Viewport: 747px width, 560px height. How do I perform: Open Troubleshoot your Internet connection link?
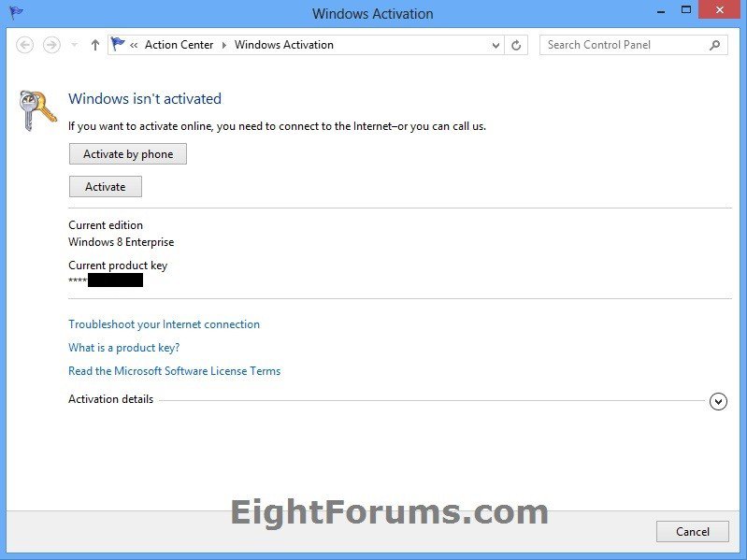164,324
